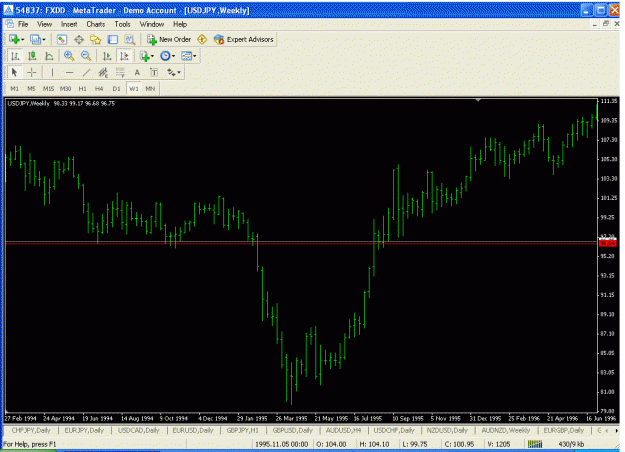Viewport: 625px width, 452px height.
Task: Switch to D1 timeframe
Action: pyautogui.click(x=116, y=89)
